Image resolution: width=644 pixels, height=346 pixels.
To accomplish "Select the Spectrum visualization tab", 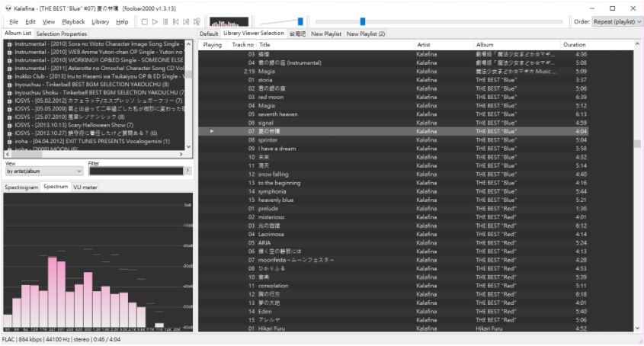I will tap(56, 187).
